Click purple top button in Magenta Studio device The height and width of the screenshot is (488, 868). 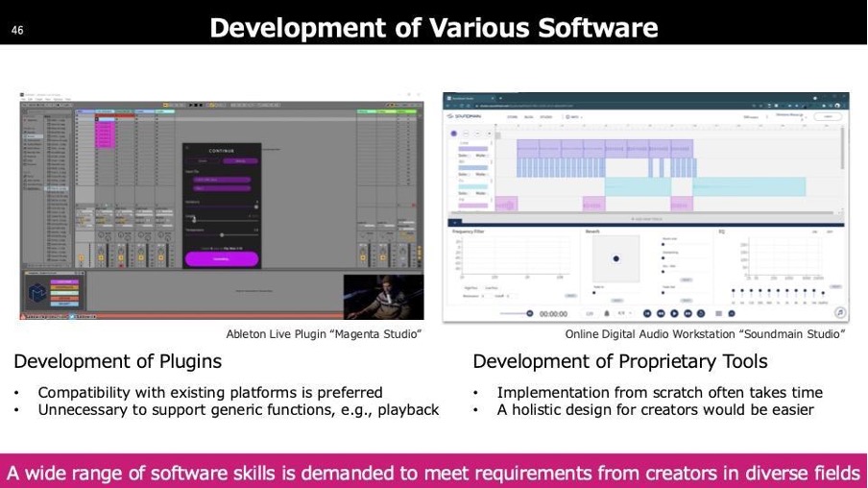pyautogui.click(x=64, y=281)
